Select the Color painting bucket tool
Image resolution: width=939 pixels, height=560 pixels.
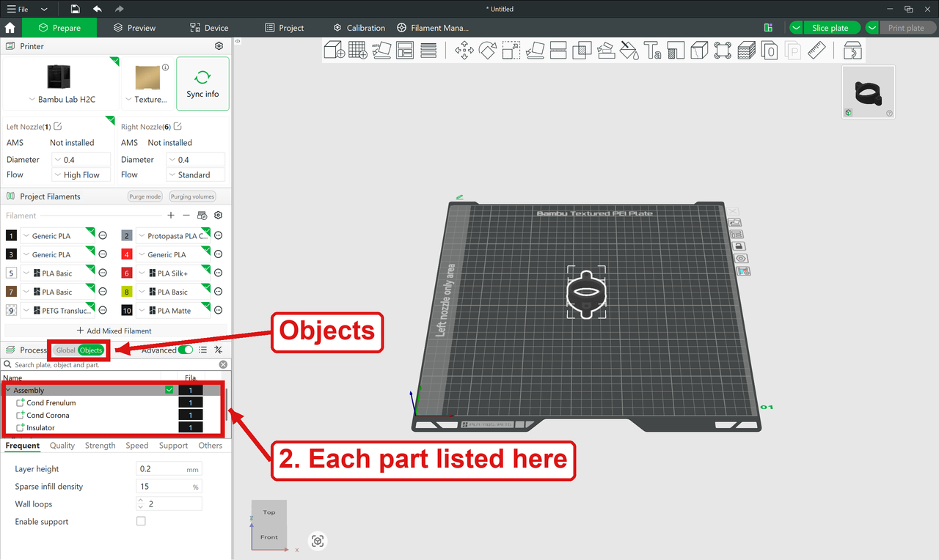(629, 50)
